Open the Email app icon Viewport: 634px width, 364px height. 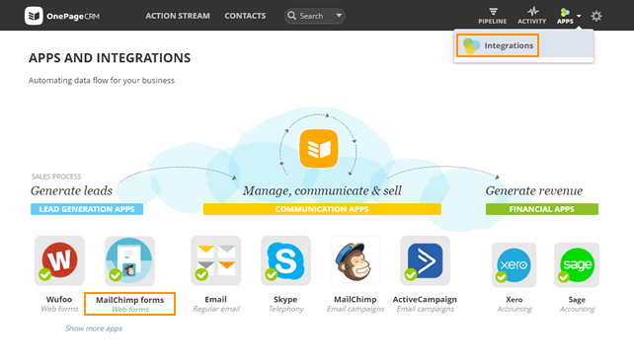216,260
